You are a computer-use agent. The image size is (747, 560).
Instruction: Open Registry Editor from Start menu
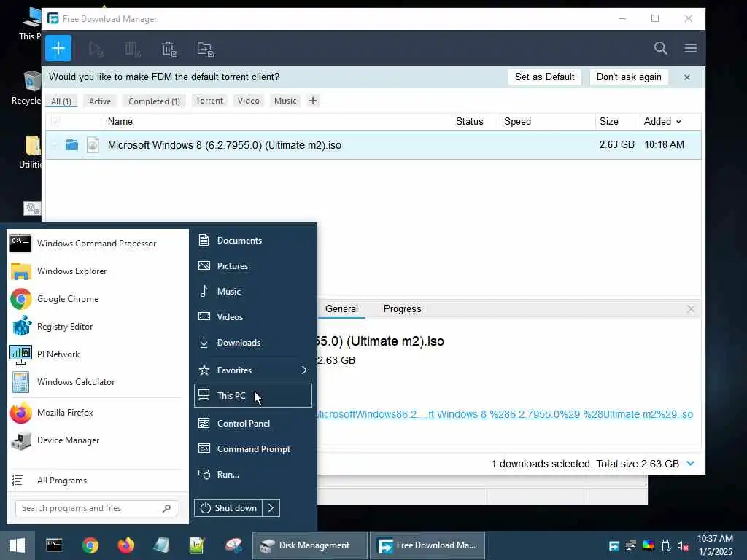[97, 327]
